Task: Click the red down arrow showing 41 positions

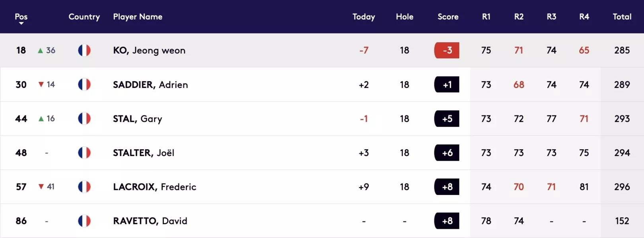Action: tap(41, 187)
